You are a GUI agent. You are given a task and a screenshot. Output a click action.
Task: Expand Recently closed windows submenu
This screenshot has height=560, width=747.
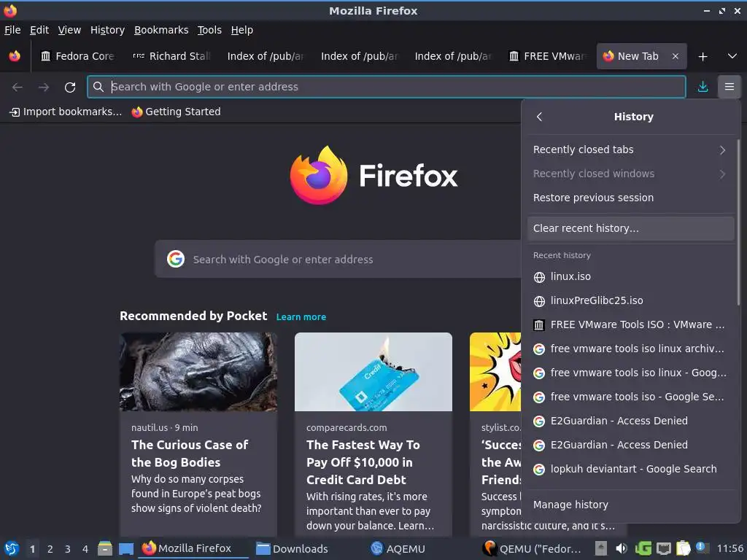coord(630,174)
